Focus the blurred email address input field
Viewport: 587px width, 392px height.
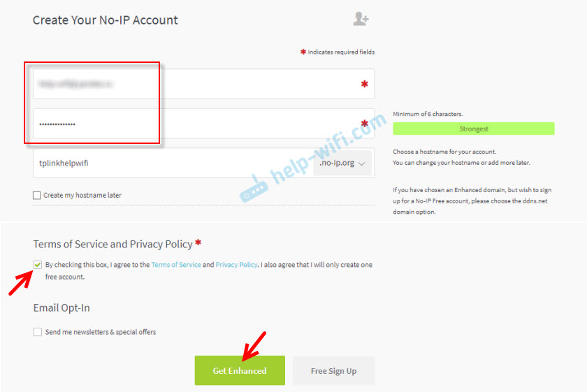pyautogui.click(x=203, y=84)
